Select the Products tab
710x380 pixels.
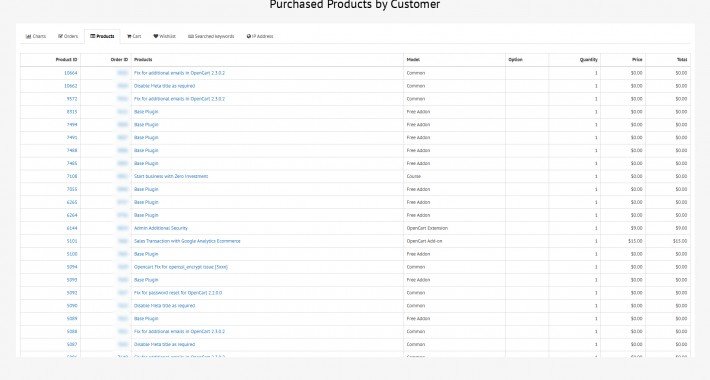(x=102, y=36)
